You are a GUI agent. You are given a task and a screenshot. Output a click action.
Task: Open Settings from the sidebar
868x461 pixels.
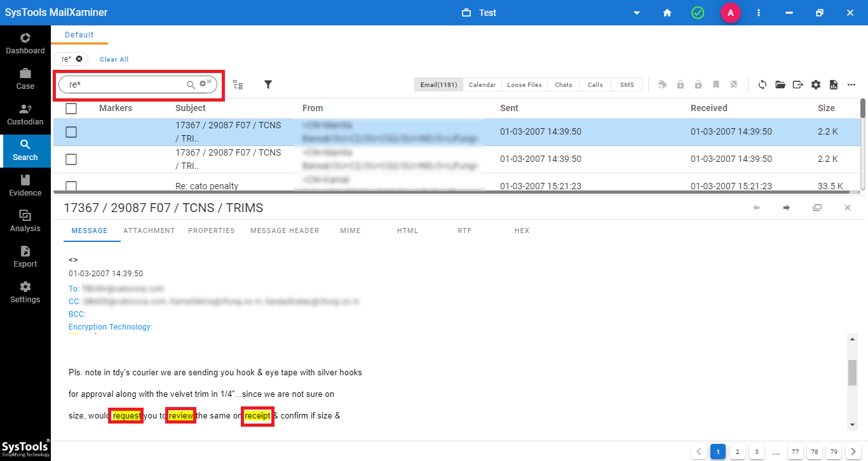(x=25, y=292)
